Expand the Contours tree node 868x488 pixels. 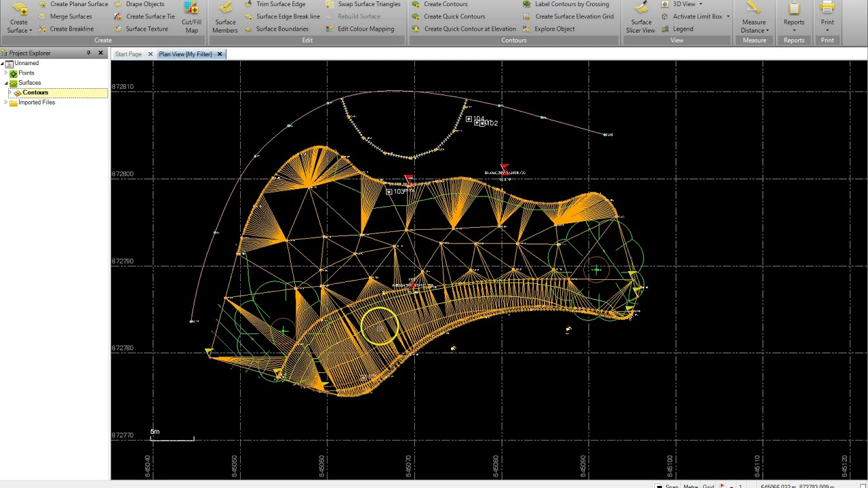click(x=10, y=93)
